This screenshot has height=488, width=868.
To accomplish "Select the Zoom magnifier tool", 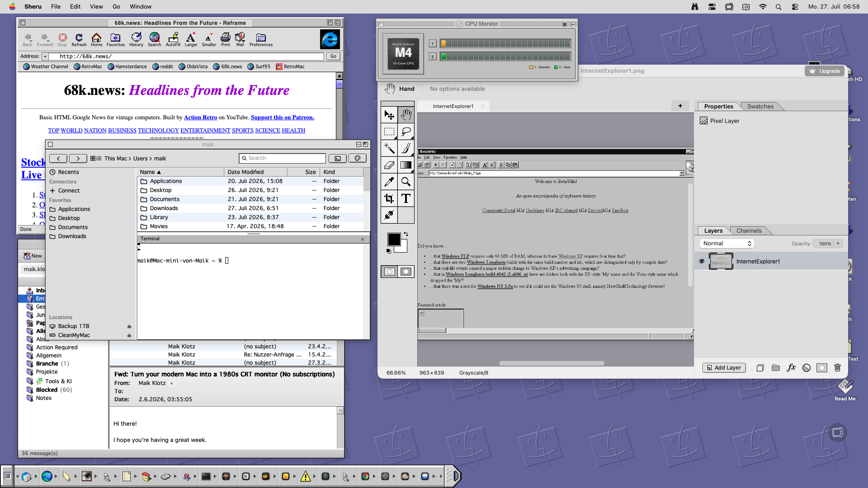I will [x=406, y=182].
